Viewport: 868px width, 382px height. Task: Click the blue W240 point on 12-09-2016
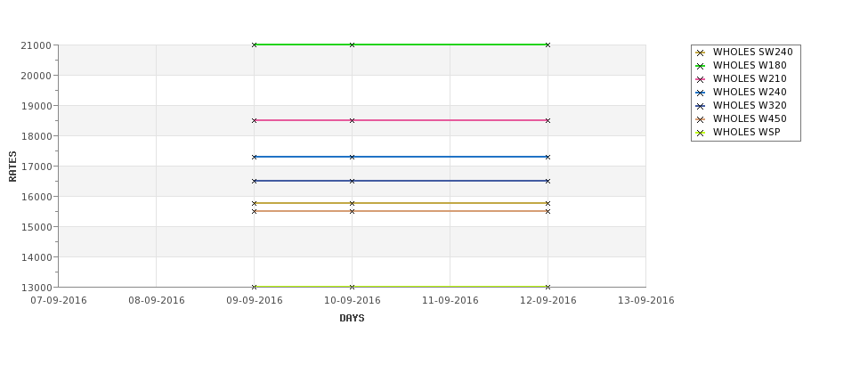point(548,158)
